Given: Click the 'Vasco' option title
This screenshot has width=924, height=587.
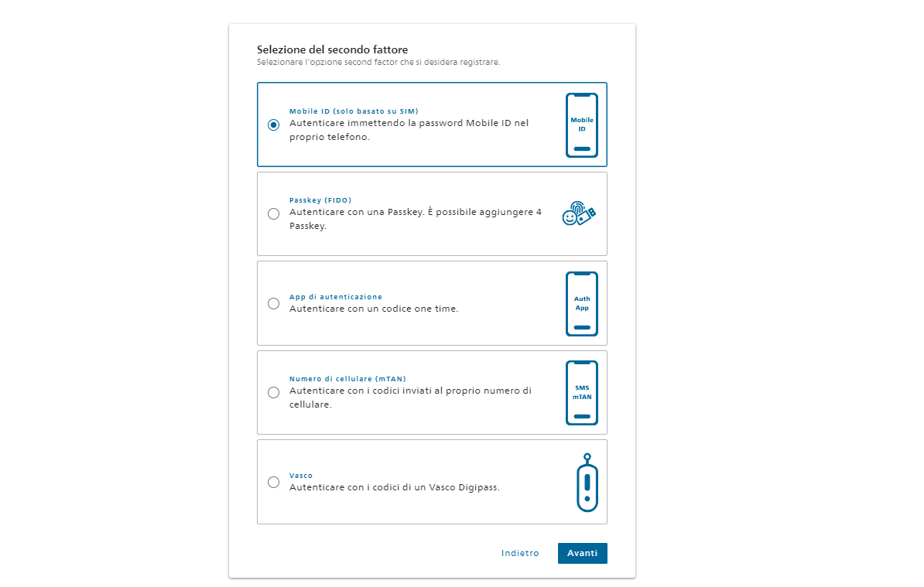Looking at the screenshot, I should (300, 475).
